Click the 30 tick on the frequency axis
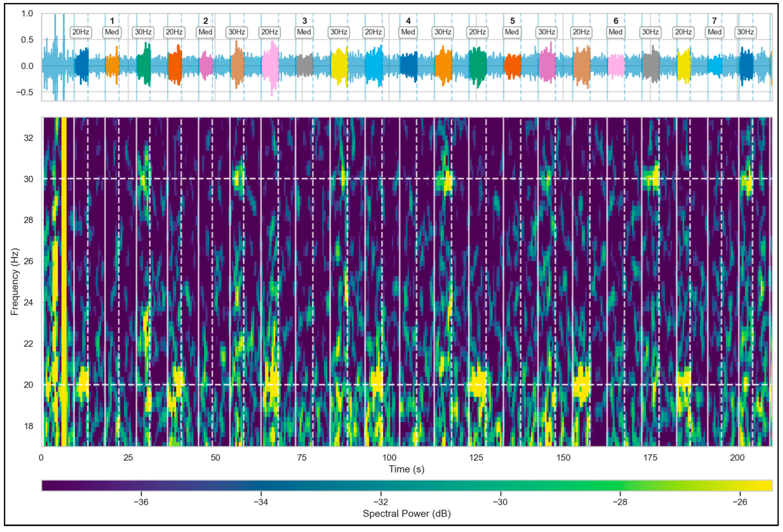Screen dimensions: 783x532 [28, 179]
